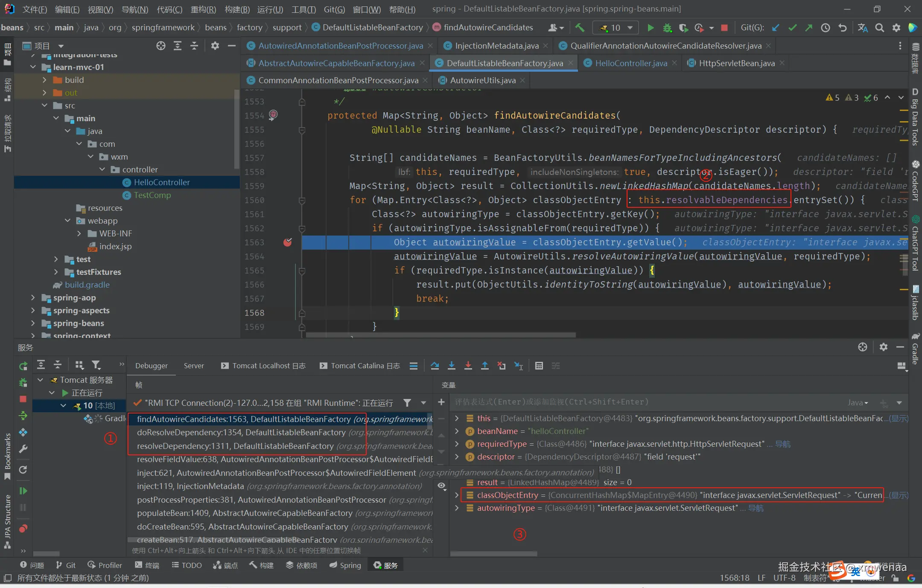This screenshot has width=922, height=588.
Task: Toggle breakpoint at line 1563
Action: click(288, 242)
